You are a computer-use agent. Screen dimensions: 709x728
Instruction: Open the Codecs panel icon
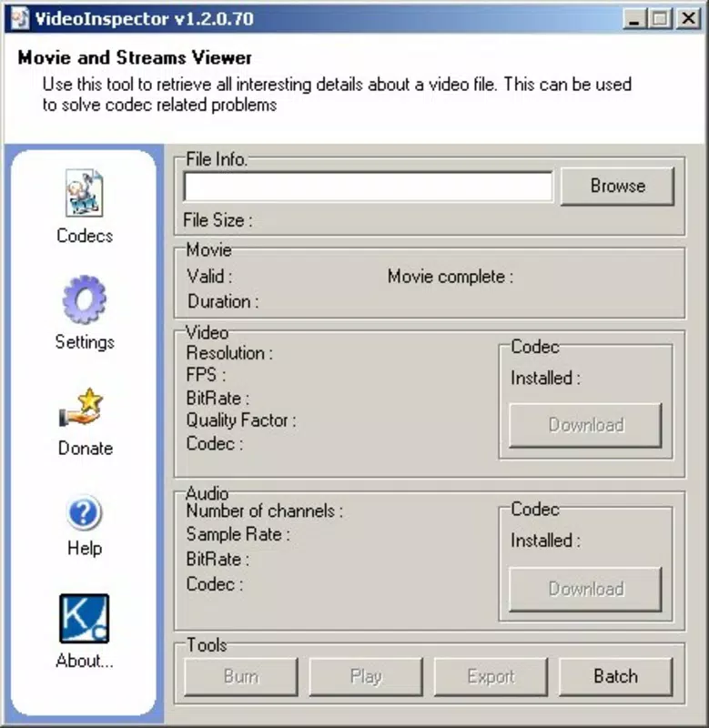click(84, 193)
